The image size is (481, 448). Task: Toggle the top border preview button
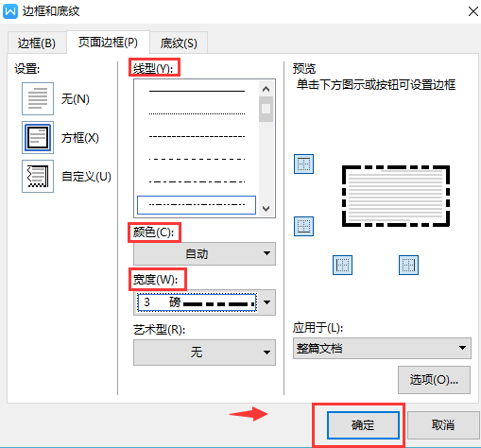(303, 164)
